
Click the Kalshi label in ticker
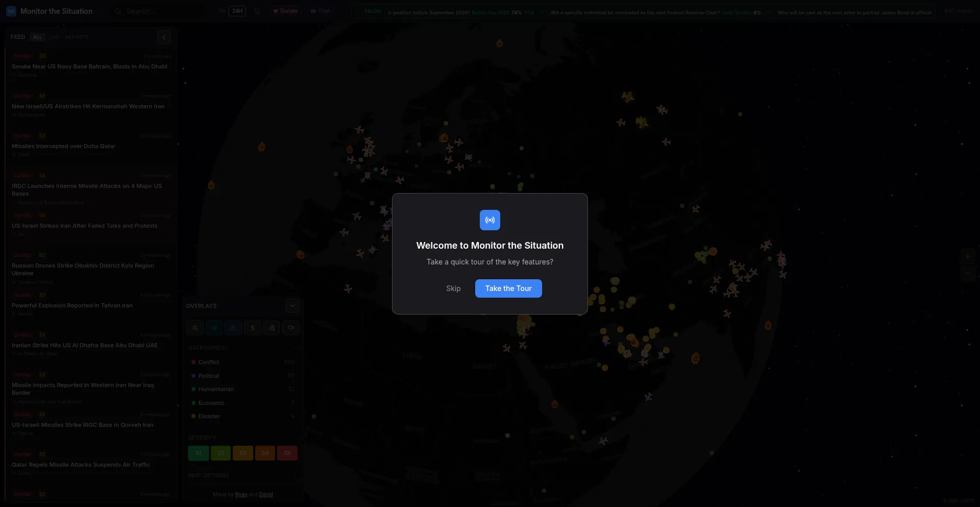click(x=372, y=11)
